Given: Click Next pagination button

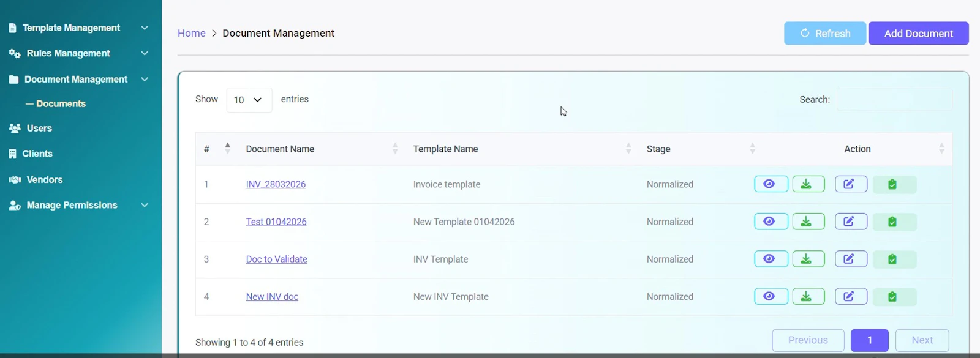Looking at the screenshot, I should click(922, 340).
